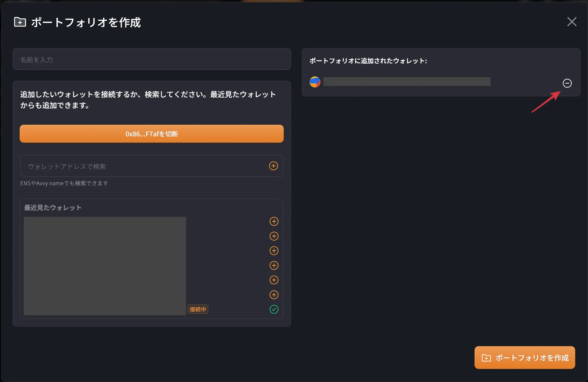588x382 pixels.
Task: Close the ポートフォリオを作成 dialog
Action: [x=572, y=22]
